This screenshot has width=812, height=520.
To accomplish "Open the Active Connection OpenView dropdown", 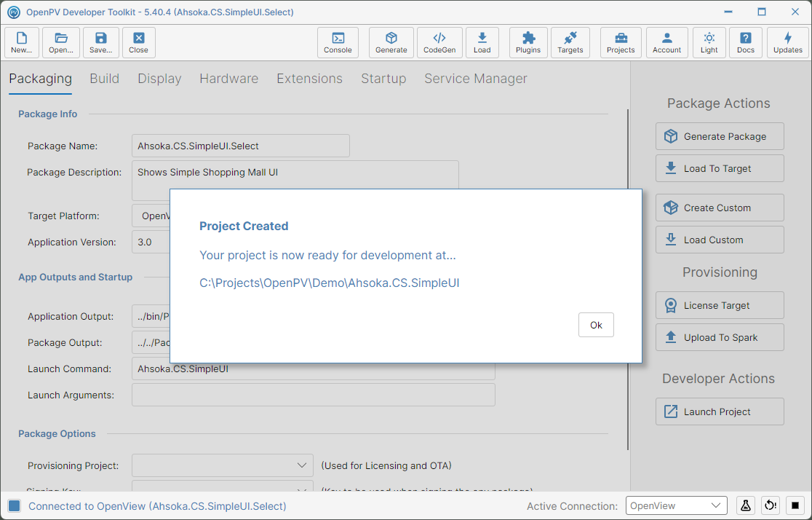I will coord(677,505).
